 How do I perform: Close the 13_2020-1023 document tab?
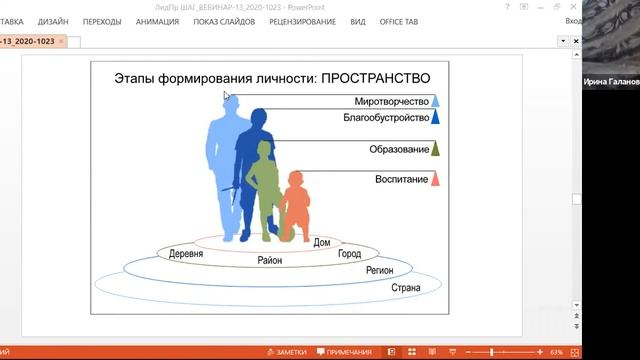coord(61,41)
